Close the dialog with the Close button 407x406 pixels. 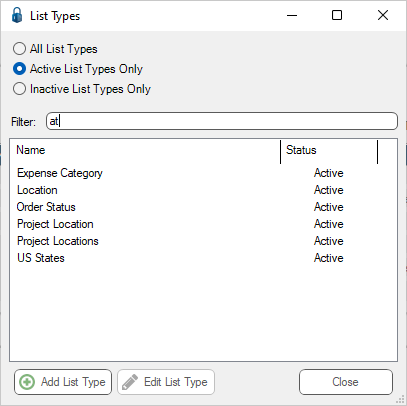click(x=346, y=382)
